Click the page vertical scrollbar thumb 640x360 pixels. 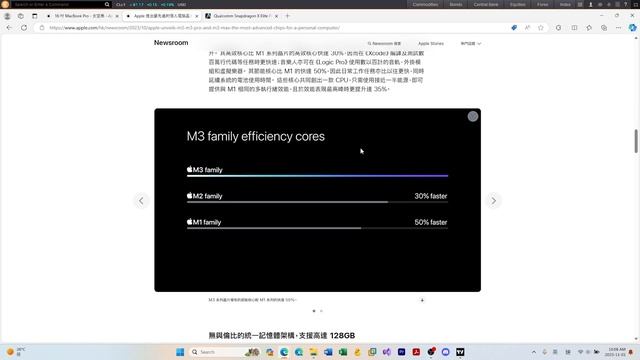point(636,141)
